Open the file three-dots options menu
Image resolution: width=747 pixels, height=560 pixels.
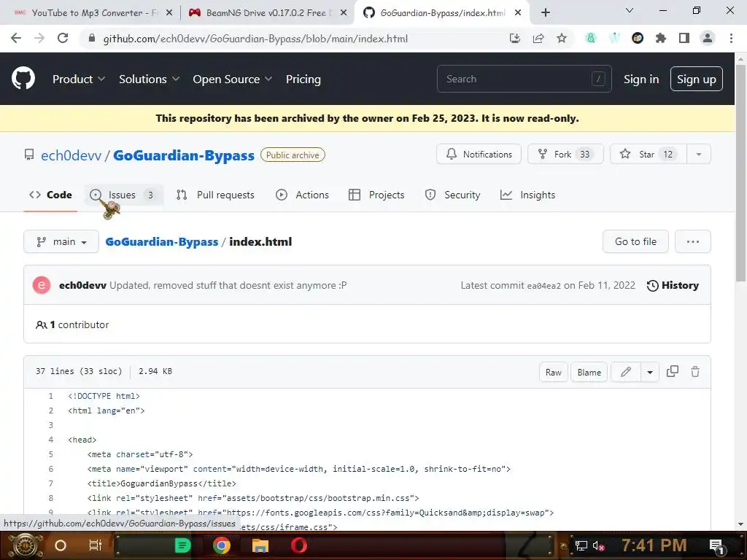point(693,242)
